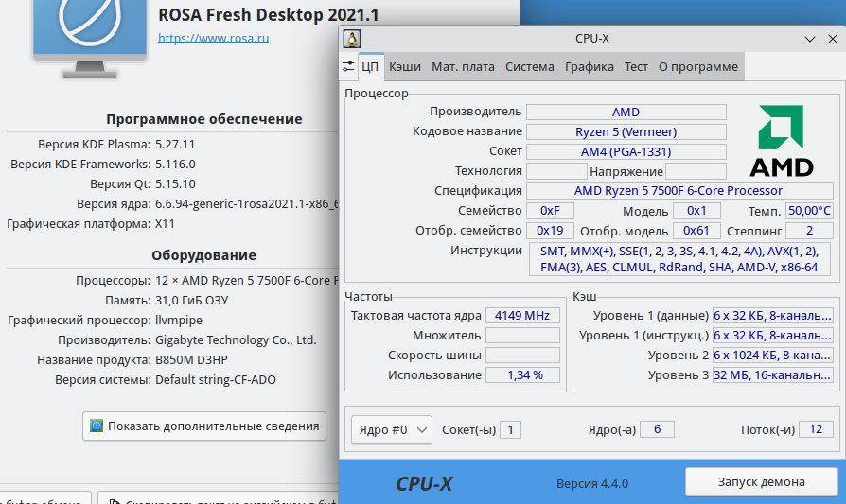Go to the Графика tab
The image size is (846, 504).
tap(590, 67)
